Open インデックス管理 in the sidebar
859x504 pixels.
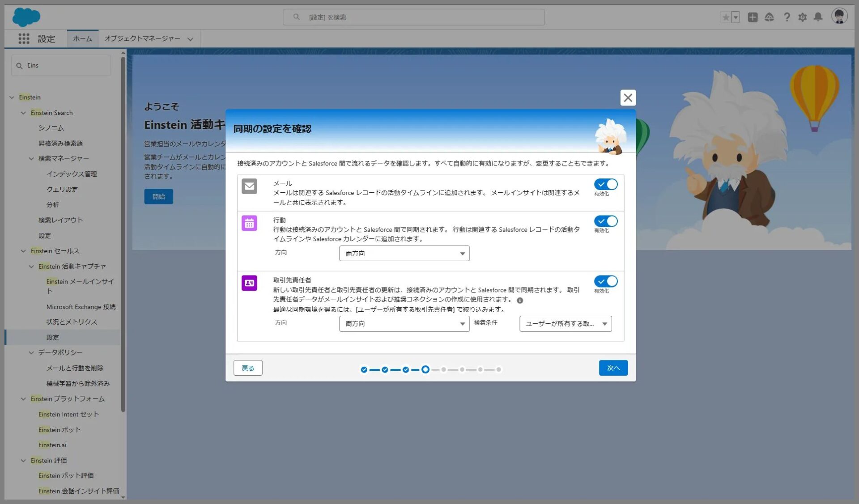click(x=72, y=174)
